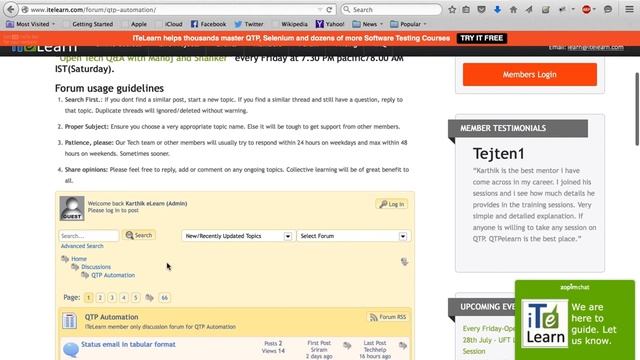Show URL history dropdown in address bar
640x360 pixels.
tap(320, 9)
